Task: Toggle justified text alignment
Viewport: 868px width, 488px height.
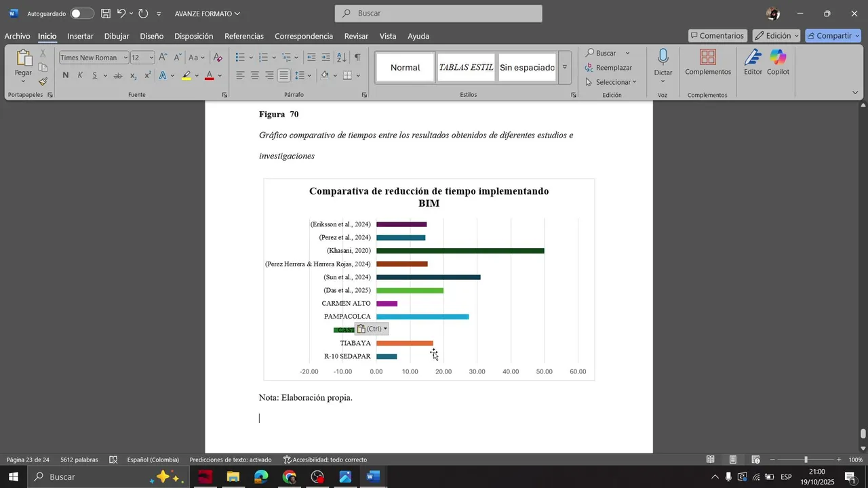Action: (x=283, y=75)
